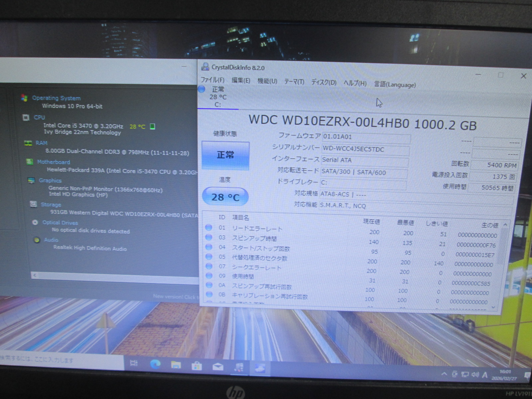Open the Mail app taskbar icon
The image size is (532, 399).
point(218,366)
